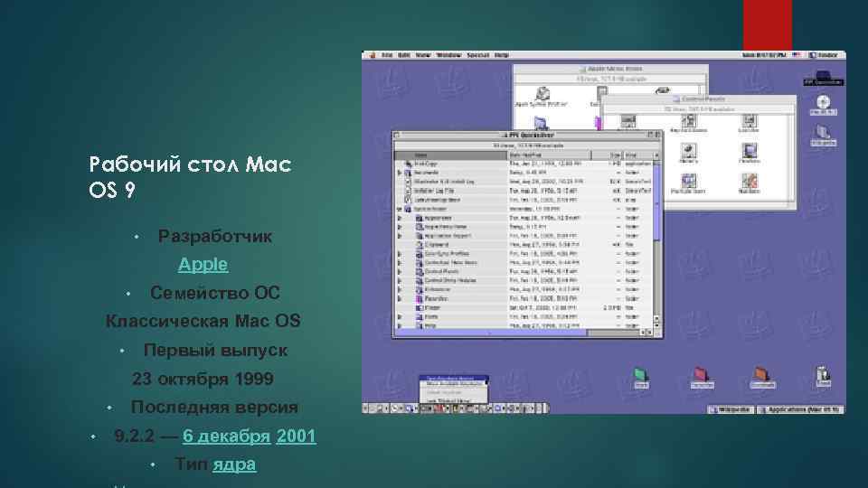868x488 pixels.
Task: Sort list by Kind column header
Action: [x=637, y=155]
